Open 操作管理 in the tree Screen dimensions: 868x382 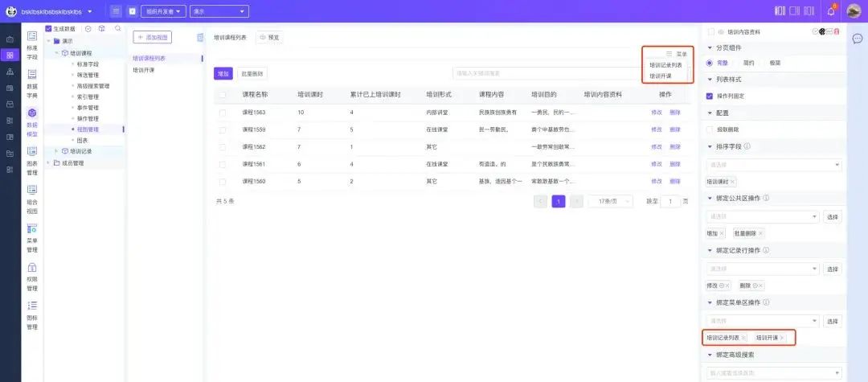point(88,118)
